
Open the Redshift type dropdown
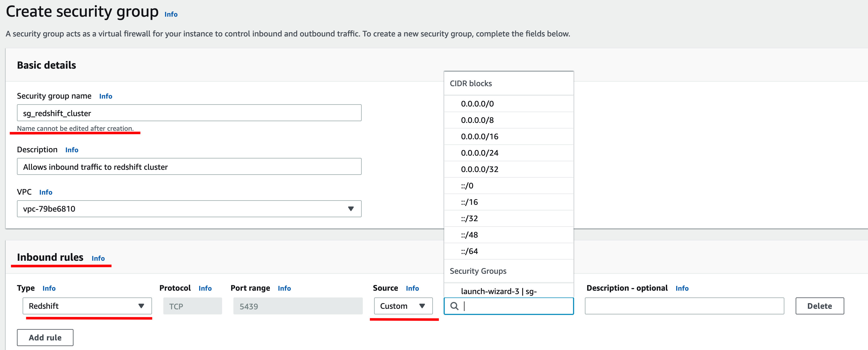coord(87,306)
